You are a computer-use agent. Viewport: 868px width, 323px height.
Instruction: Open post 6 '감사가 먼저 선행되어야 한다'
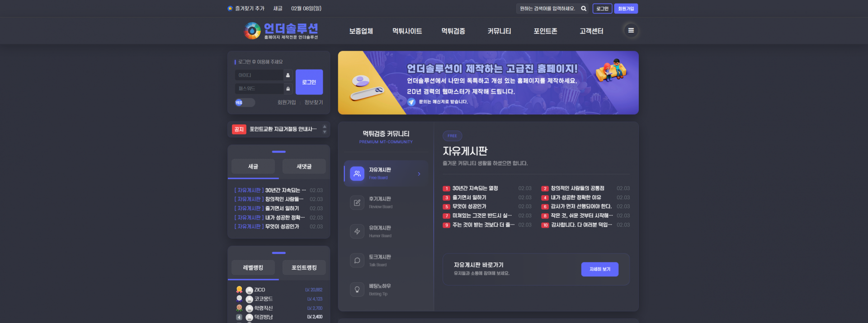point(581,206)
